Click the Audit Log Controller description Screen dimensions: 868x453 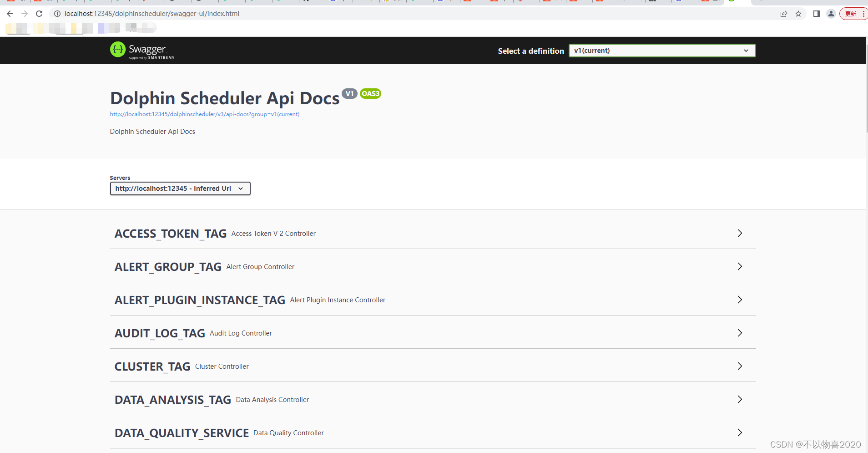241,333
